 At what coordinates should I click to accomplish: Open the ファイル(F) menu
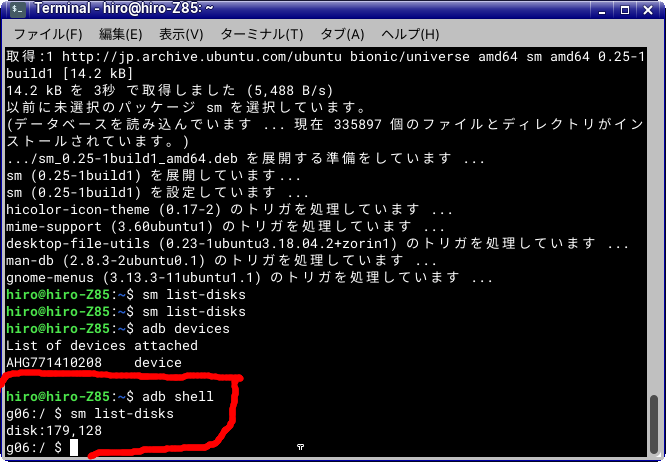pyautogui.click(x=48, y=34)
